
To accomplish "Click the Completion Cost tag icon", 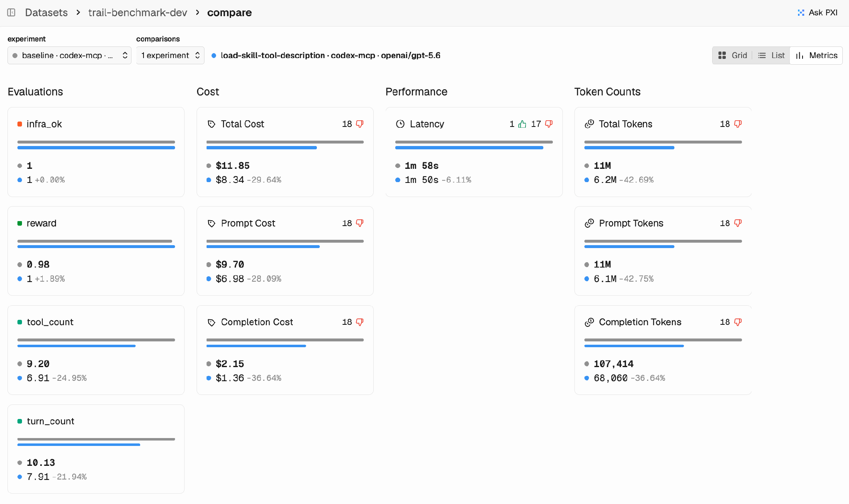I will click(212, 322).
